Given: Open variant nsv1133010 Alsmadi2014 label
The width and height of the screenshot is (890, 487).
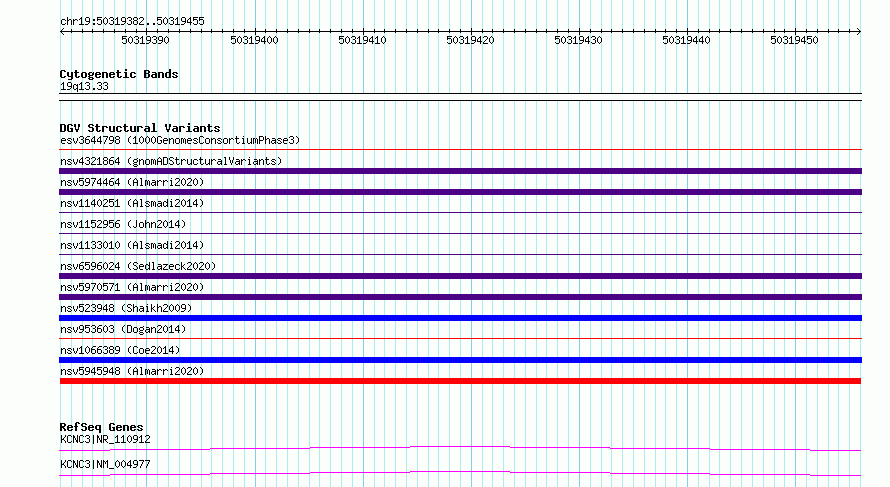Looking at the screenshot, I should 132,245.
